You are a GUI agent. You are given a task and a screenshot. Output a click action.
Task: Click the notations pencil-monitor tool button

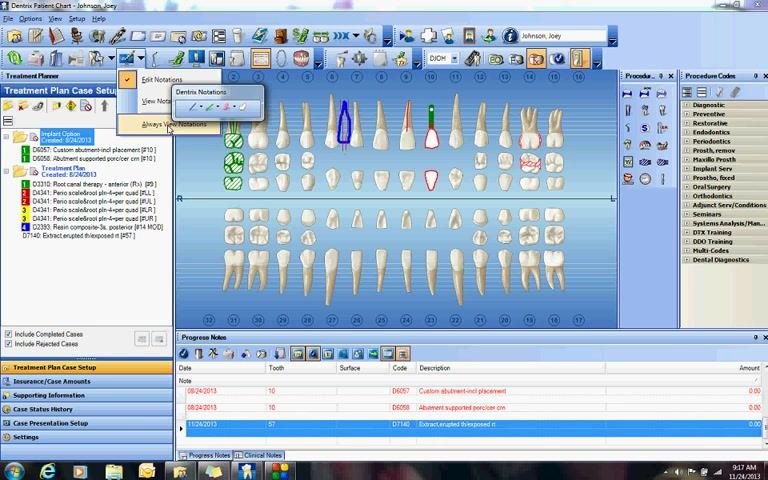click(126, 59)
